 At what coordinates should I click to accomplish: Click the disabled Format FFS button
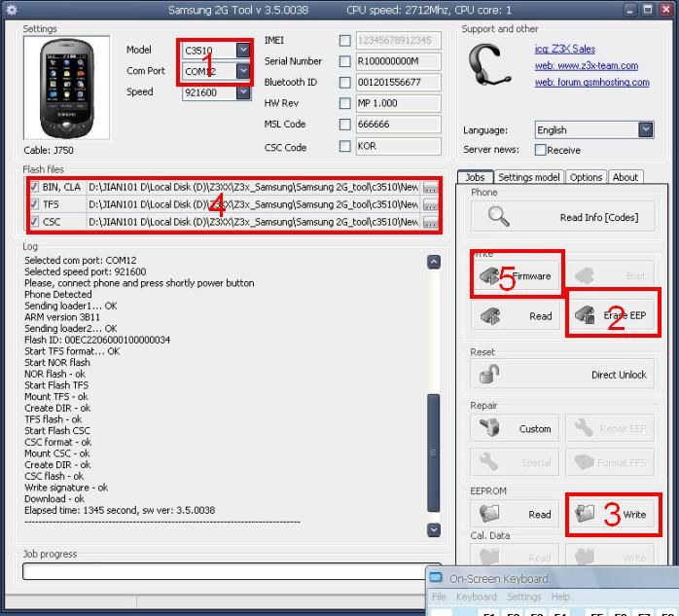click(x=610, y=462)
